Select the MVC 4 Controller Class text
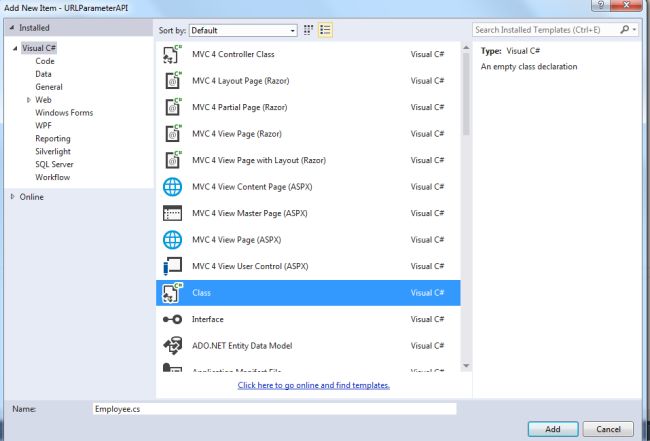This screenshot has height=441, width=650. point(233,54)
